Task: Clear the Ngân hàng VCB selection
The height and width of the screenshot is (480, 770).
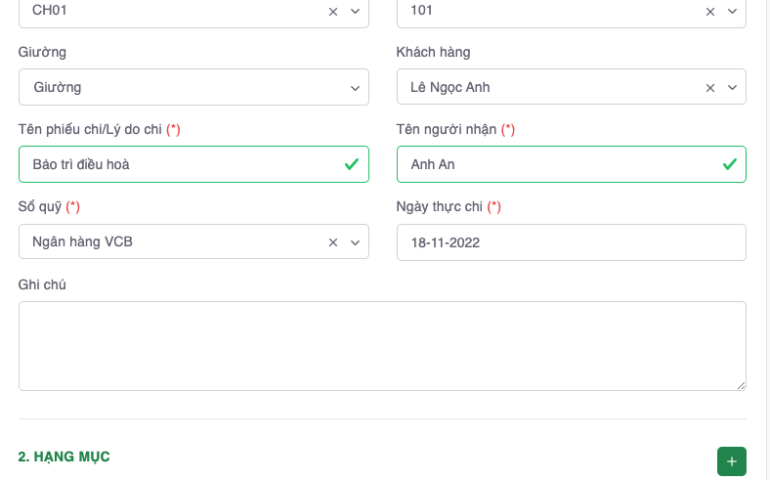Action: (x=333, y=242)
